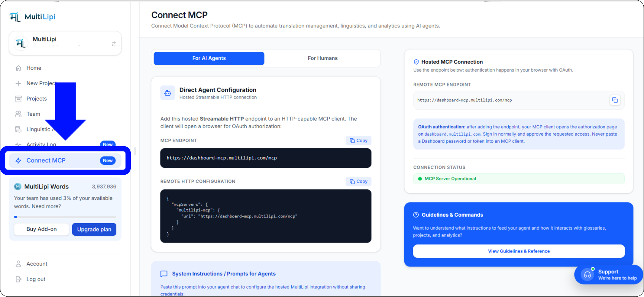Click the MultiLipi logo in the sidebar header
The image size is (644, 297).
[x=33, y=17]
